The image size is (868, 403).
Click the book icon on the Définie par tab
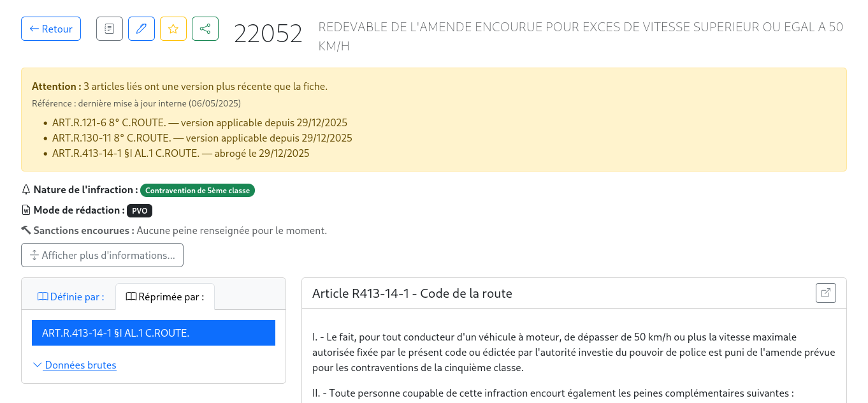(x=43, y=296)
